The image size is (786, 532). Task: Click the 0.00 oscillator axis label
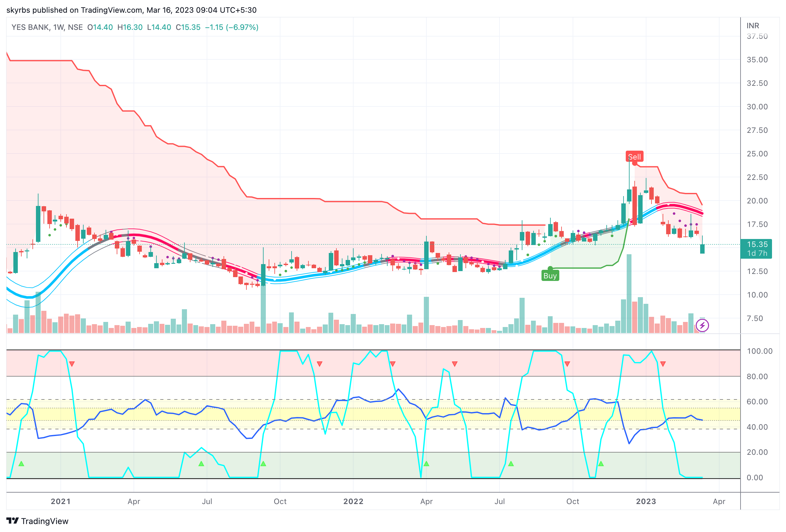(755, 478)
